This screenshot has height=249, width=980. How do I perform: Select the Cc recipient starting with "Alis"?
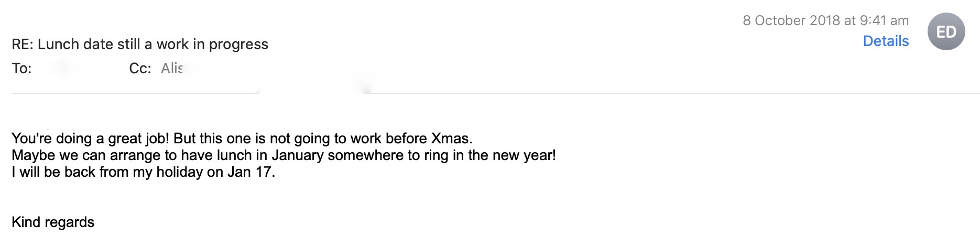click(172, 69)
